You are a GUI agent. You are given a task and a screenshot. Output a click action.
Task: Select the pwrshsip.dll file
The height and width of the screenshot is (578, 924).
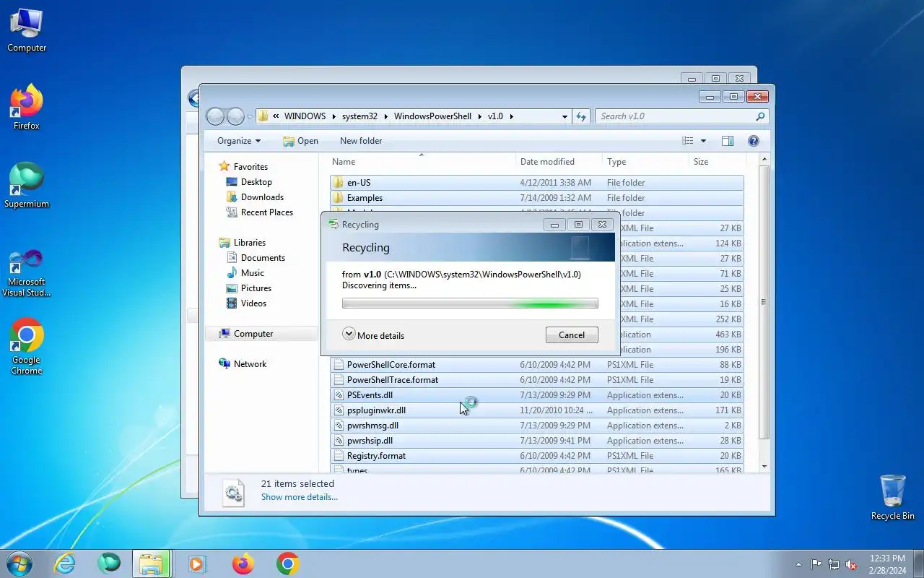point(537,441)
